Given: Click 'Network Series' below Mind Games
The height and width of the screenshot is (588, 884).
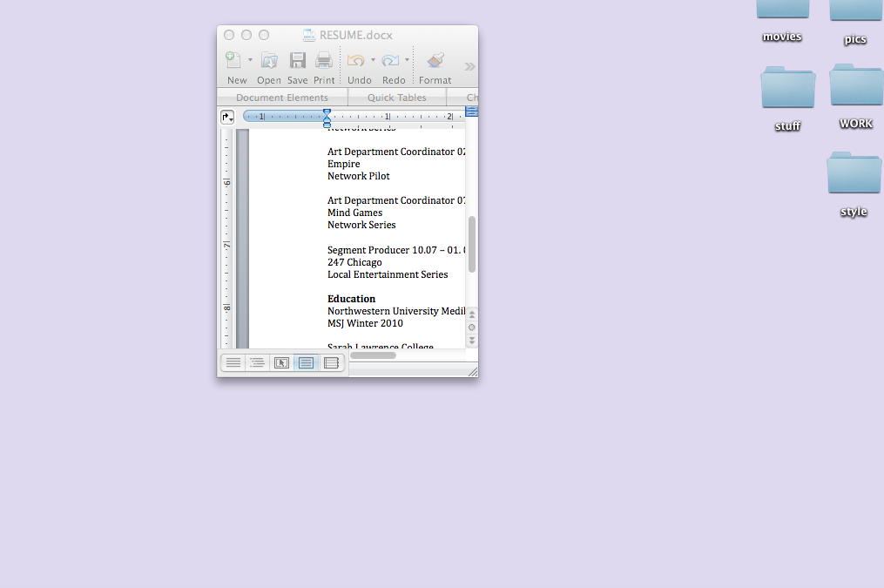Looking at the screenshot, I should click(361, 225).
